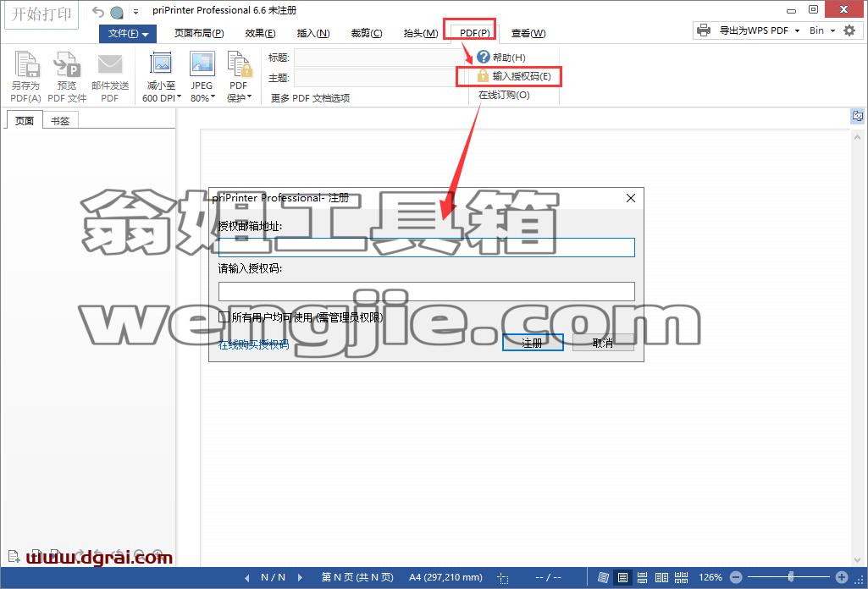Select the continuous page view icon
The height and width of the screenshot is (589, 868).
pyautogui.click(x=642, y=577)
